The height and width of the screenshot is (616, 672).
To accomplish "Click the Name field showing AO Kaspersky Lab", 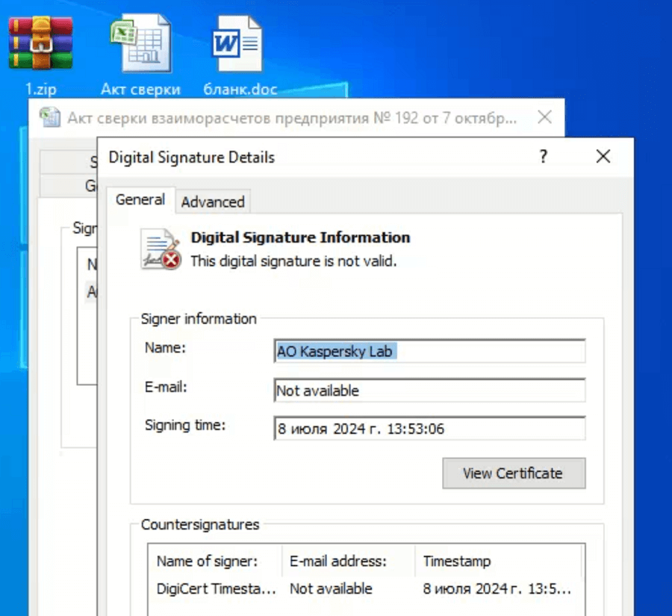I will [x=429, y=351].
